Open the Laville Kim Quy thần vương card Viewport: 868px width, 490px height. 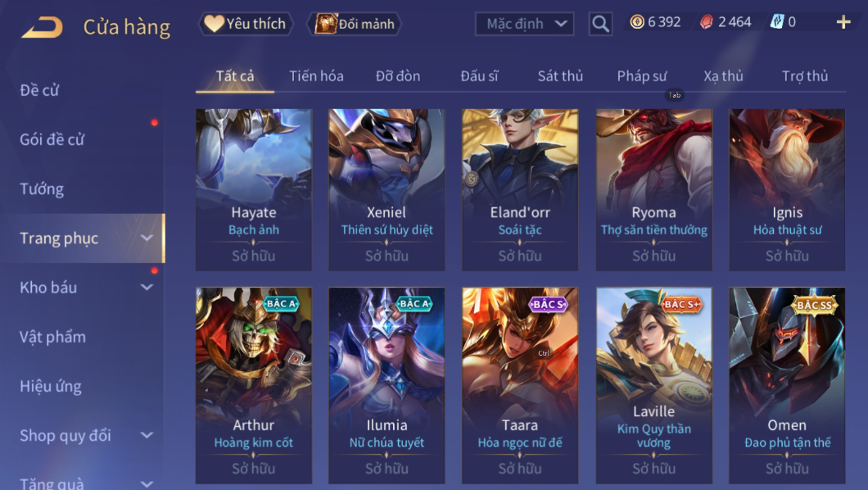coord(653,385)
